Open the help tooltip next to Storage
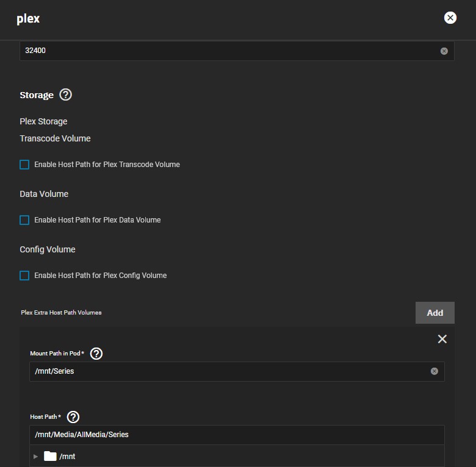Screen dimensions: 476x467 [x=65, y=94]
